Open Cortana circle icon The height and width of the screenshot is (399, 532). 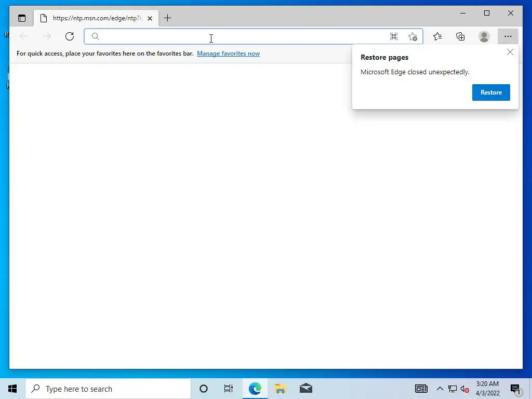tap(204, 389)
